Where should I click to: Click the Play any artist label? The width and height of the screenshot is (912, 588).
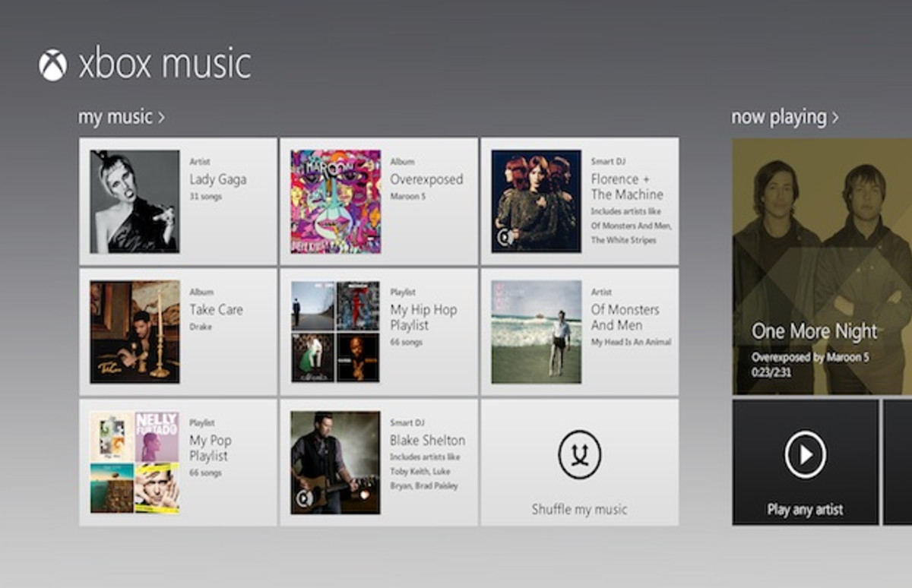tap(805, 510)
